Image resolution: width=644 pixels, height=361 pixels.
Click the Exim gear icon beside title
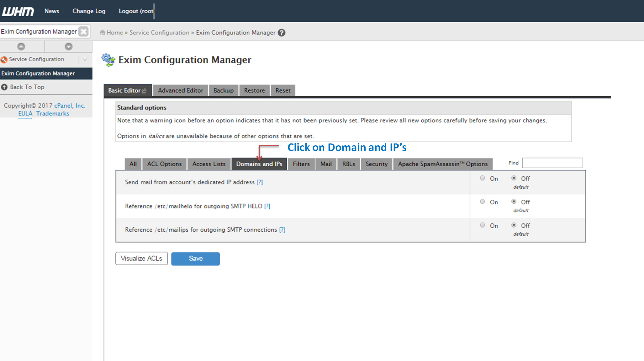108,60
